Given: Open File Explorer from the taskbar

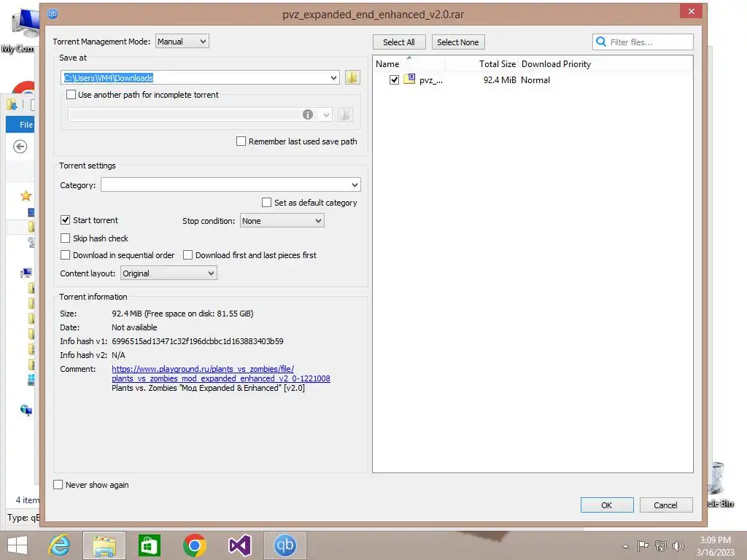Looking at the screenshot, I should pyautogui.click(x=104, y=545).
